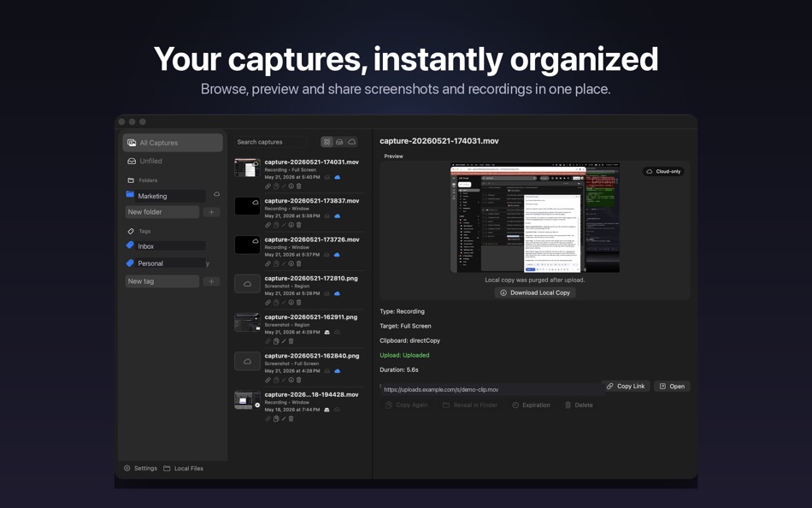The width and height of the screenshot is (812, 508).
Task: Trash icon for 18-194428.mov recording
Action: pos(291,419)
